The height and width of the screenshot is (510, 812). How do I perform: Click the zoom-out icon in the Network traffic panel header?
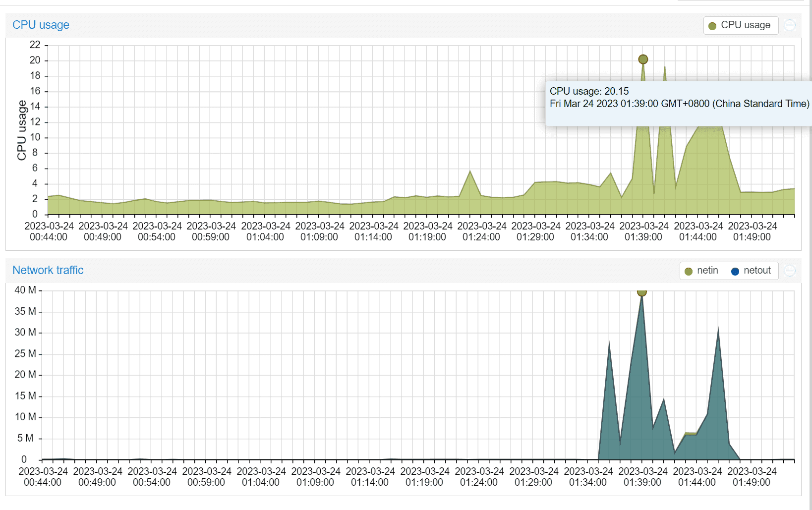click(790, 271)
